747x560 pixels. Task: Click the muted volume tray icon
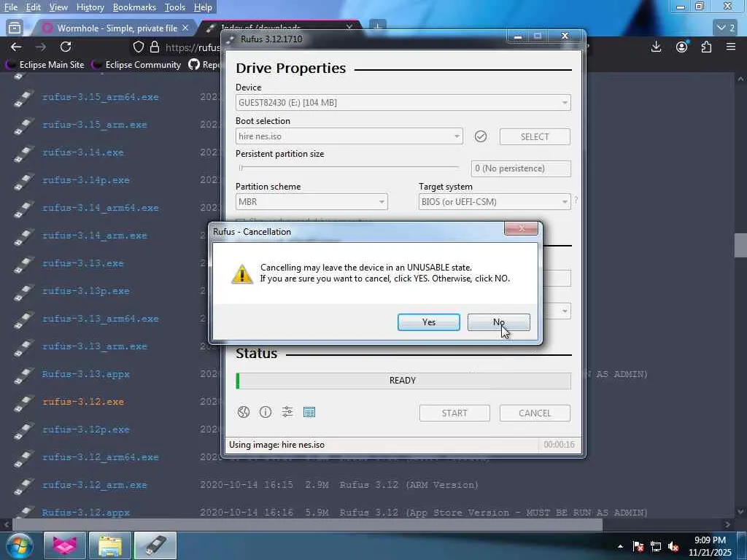pyautogui.click(x=673, y=547)
